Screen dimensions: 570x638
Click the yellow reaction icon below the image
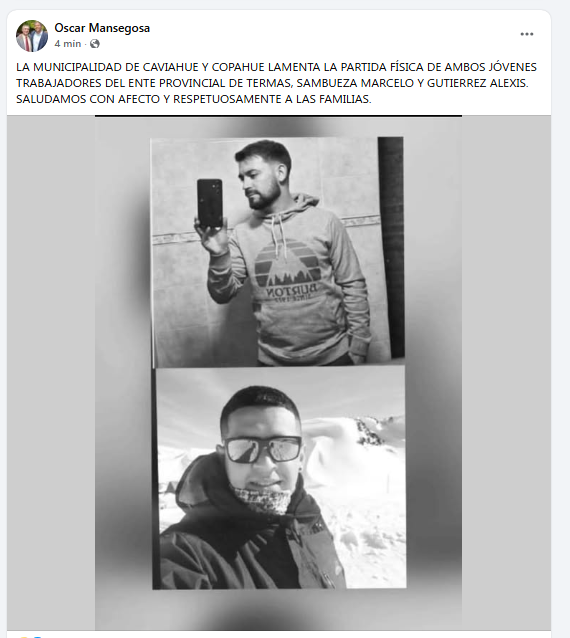(x=24, y=636)
